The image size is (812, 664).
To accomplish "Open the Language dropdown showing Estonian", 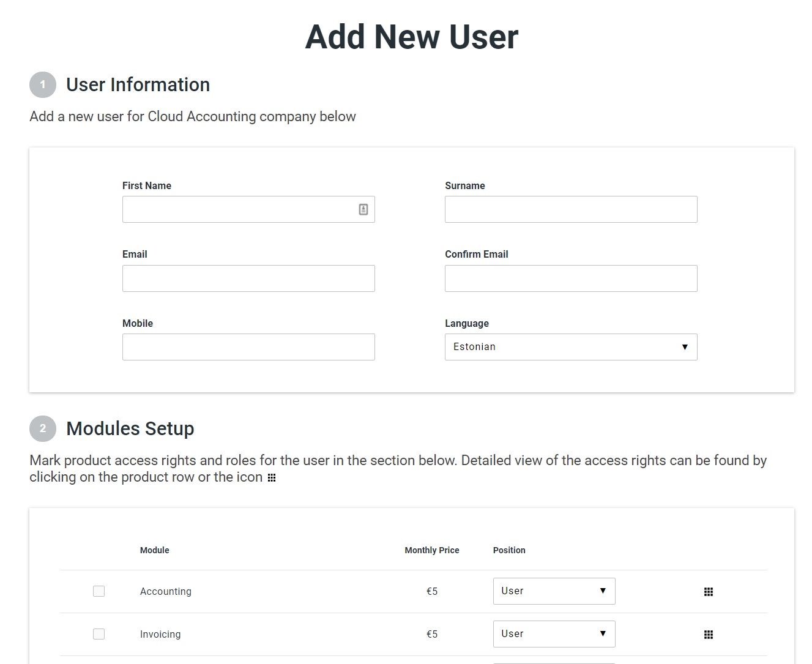I will tap(570, 347).
